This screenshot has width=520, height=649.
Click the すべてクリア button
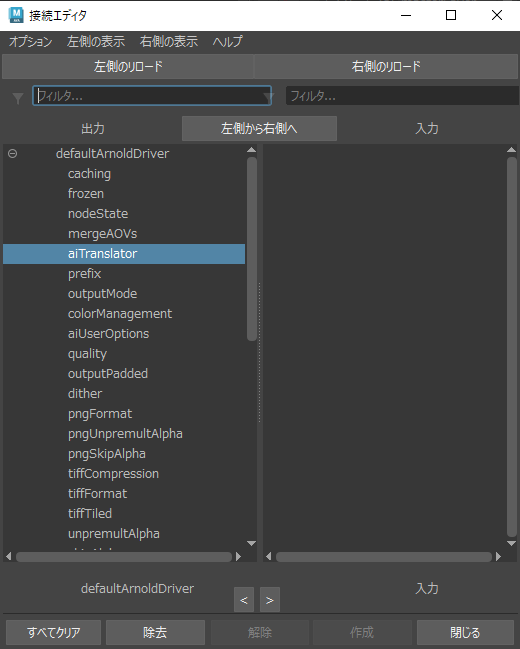(x=53, y=632)
